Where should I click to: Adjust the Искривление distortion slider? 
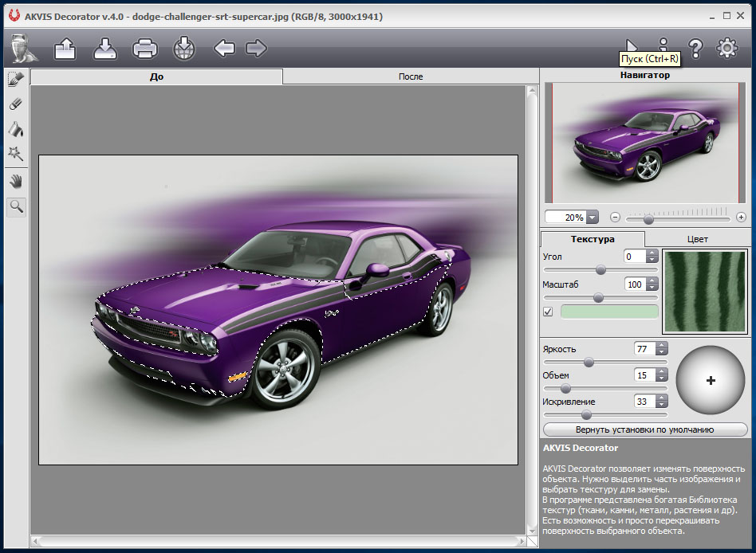coord(605,414)
